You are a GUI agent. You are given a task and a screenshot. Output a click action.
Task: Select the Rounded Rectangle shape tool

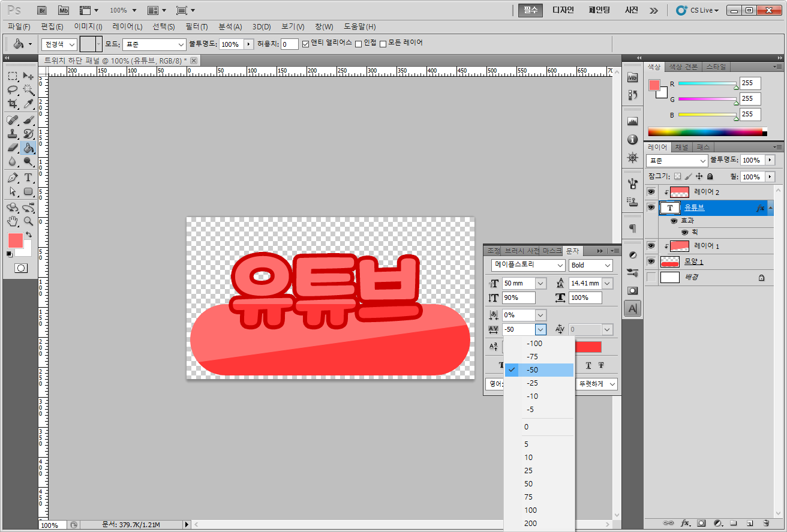point(28,191)
